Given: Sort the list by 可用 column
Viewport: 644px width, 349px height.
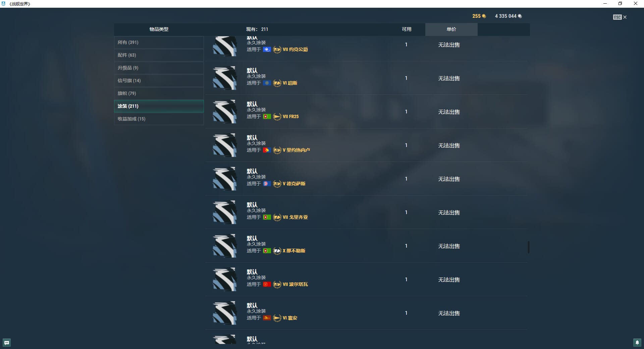Looking at the screenshot, I should pyautogui.click(x=407, y=29).
